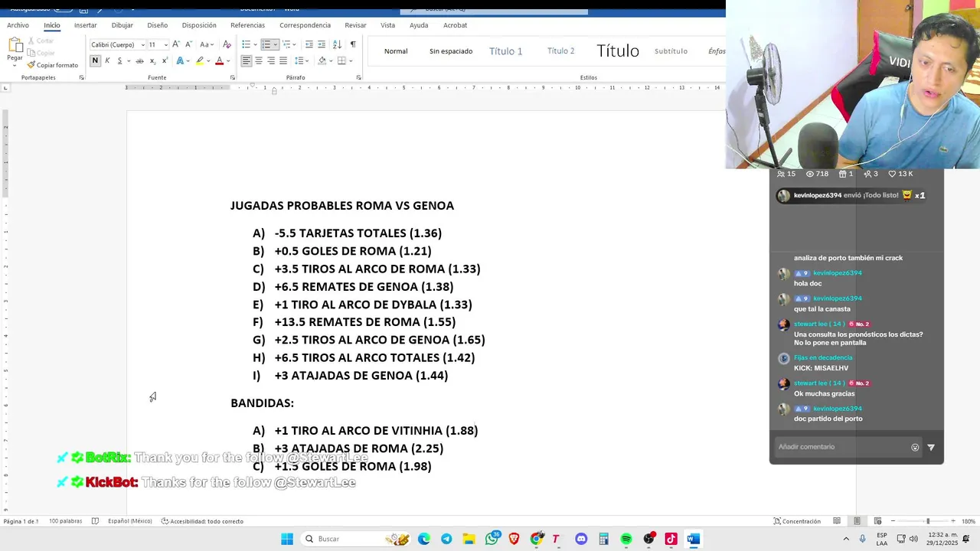
Task: Click Español (México) language indicator
Action: pyautogui.click(x=130, y=521)
